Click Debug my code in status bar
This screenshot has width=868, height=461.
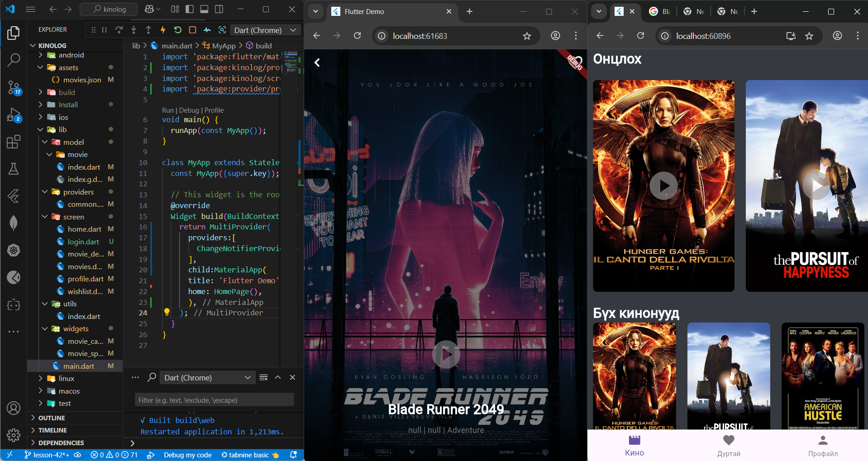[187, 455]
